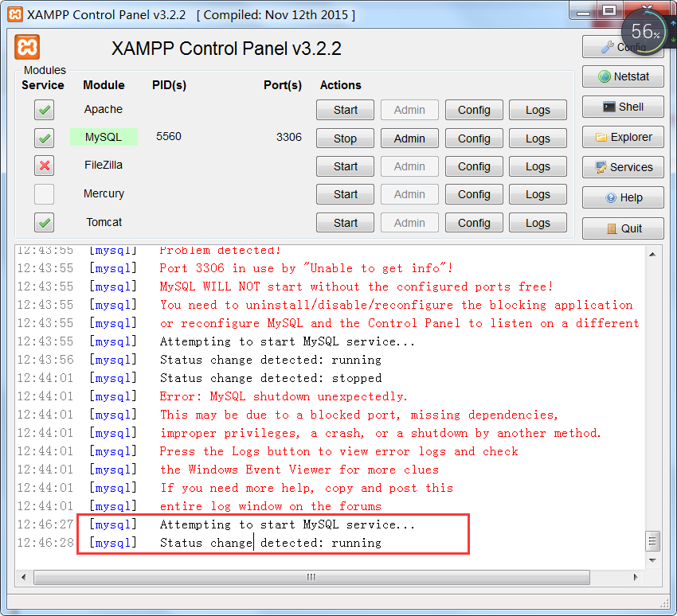This screenshot has height=616, width=677.
Task: Stop the running MySQL module
Action: tap(345, 138)
